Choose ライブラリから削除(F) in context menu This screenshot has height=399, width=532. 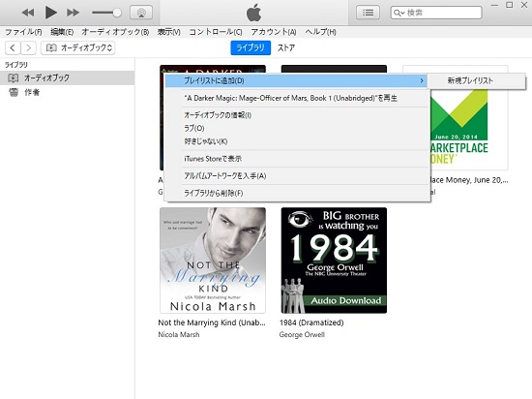point(296,194)
